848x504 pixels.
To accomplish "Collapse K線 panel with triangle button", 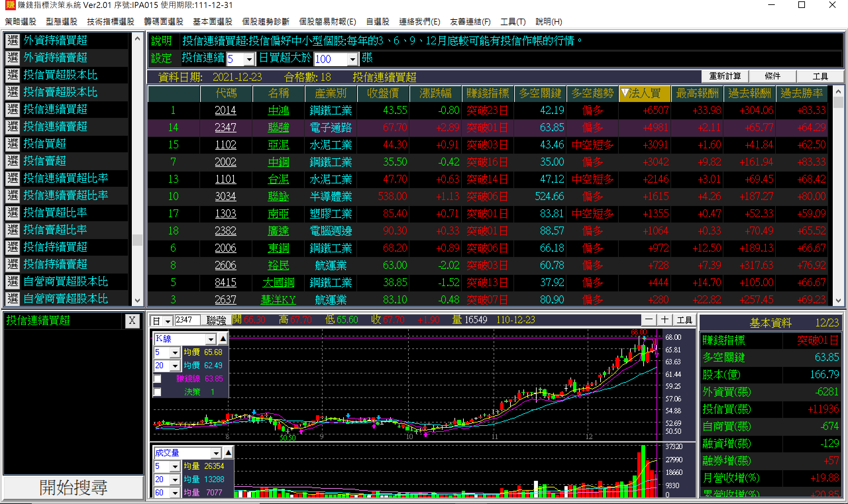I will [x=223, y=339].
